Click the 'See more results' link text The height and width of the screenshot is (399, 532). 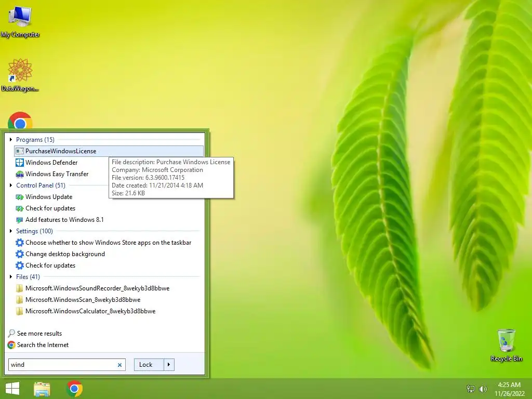pos(39,334)
